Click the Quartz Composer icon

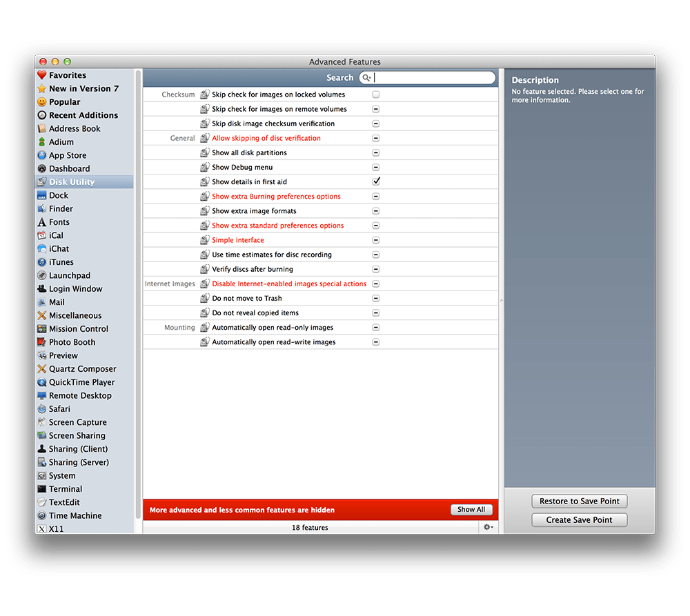coord(42,369)
